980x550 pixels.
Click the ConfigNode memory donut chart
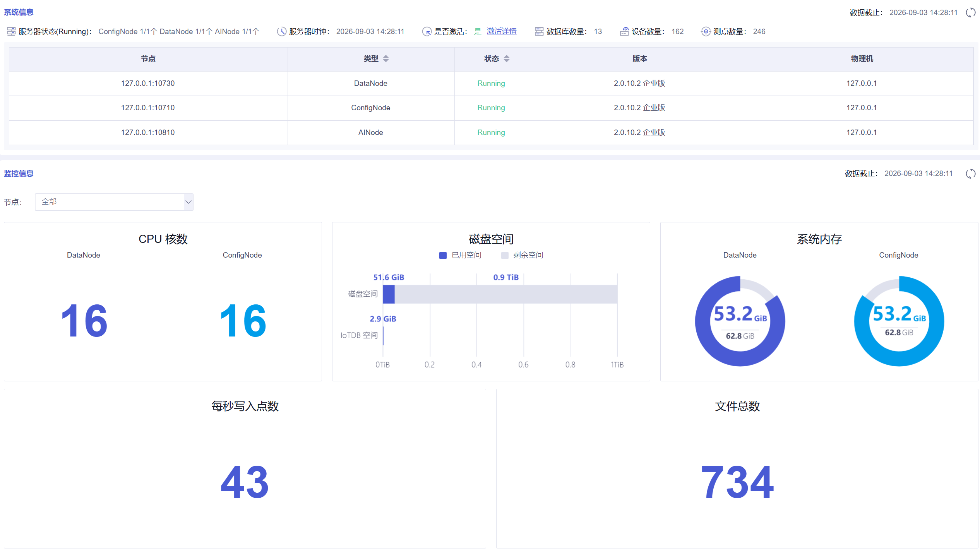899,321
